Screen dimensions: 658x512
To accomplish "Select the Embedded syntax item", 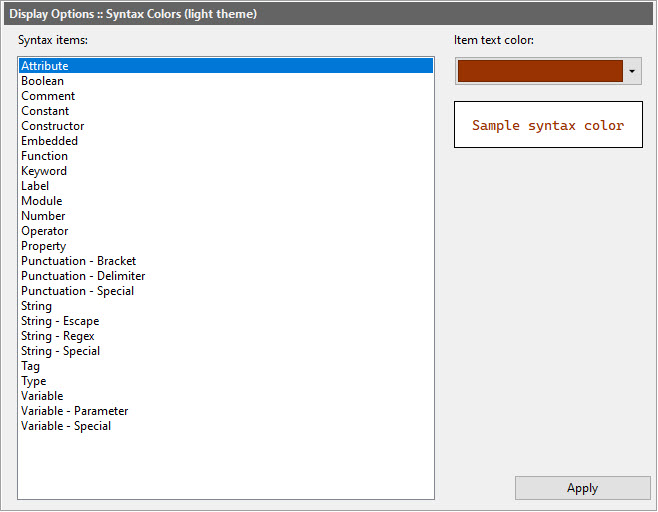I will pos(226,141).
